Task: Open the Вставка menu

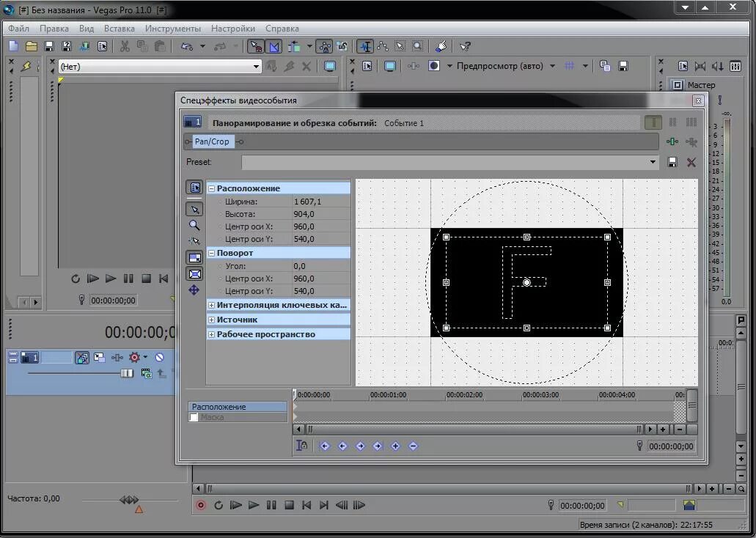Action: tap(120, 29)
